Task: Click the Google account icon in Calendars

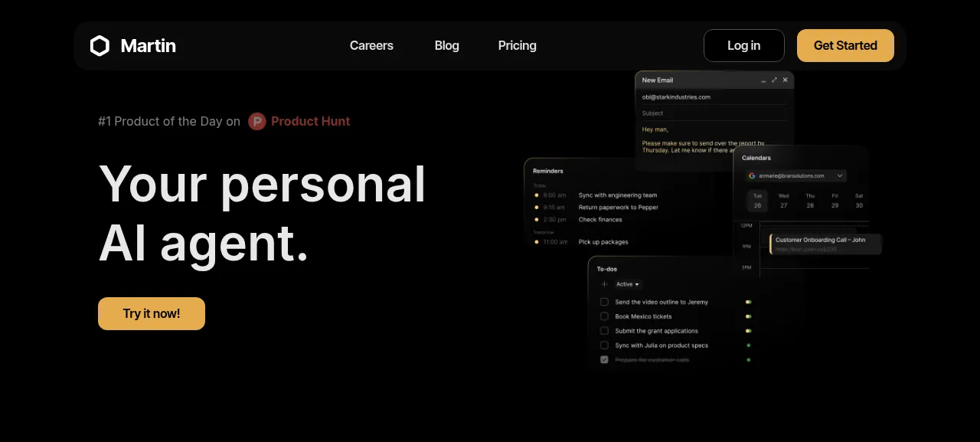Action: [x=752, y=175]
